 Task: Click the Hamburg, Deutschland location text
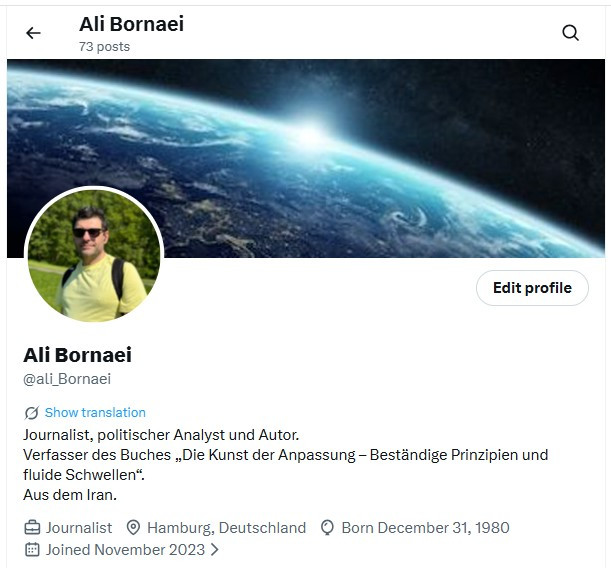226,528
